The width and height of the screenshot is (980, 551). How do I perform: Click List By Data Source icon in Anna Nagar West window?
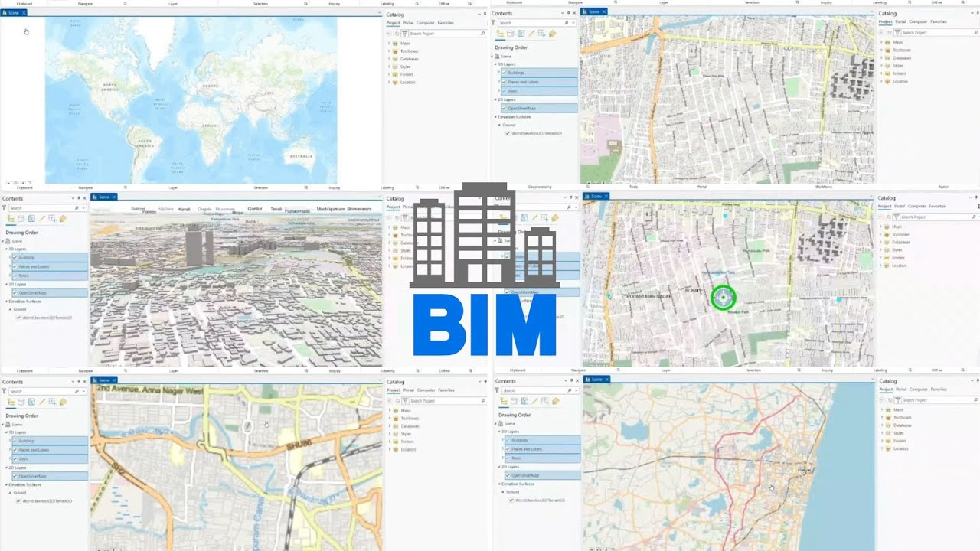[21, 401]
